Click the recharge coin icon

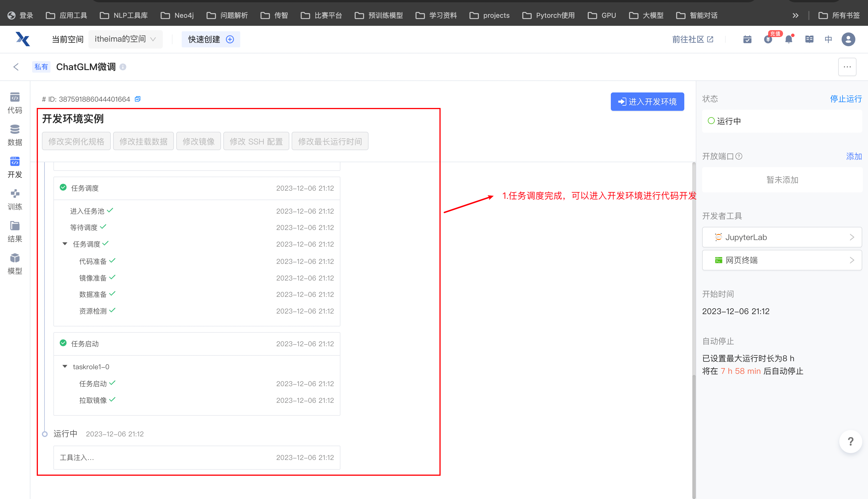(x=768, y=39)
